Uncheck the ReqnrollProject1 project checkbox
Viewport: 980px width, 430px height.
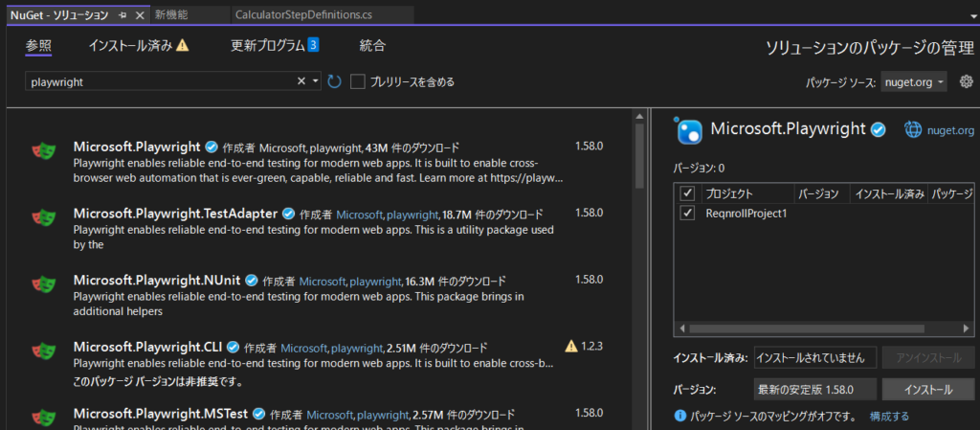[x=687, y=213]
